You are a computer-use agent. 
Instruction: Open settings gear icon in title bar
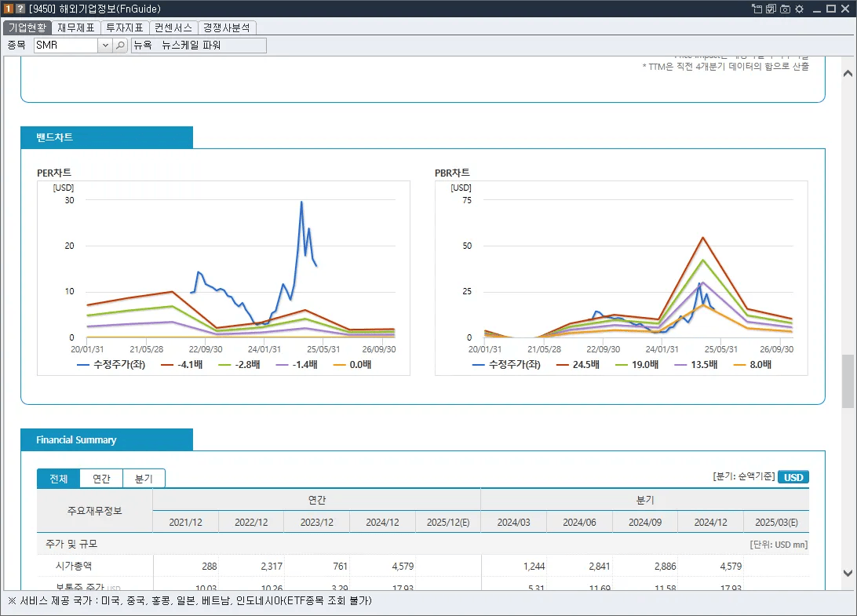pos(800,9)
